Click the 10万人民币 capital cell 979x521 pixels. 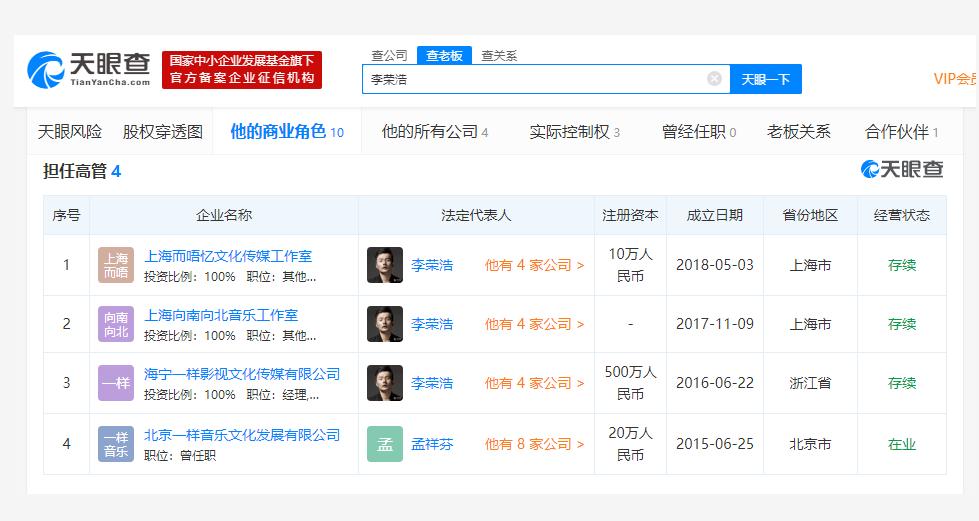tap(630, 265)
